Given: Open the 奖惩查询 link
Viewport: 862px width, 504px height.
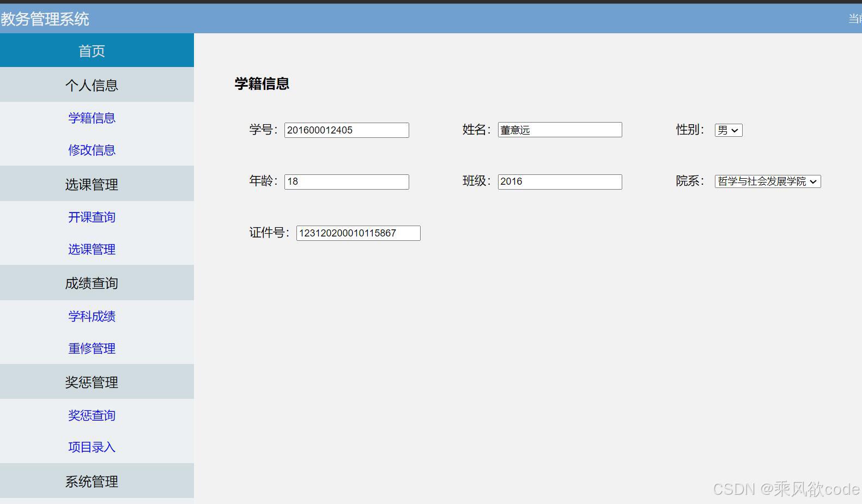Looking at the screenshot, I should [x=92, y=415].
